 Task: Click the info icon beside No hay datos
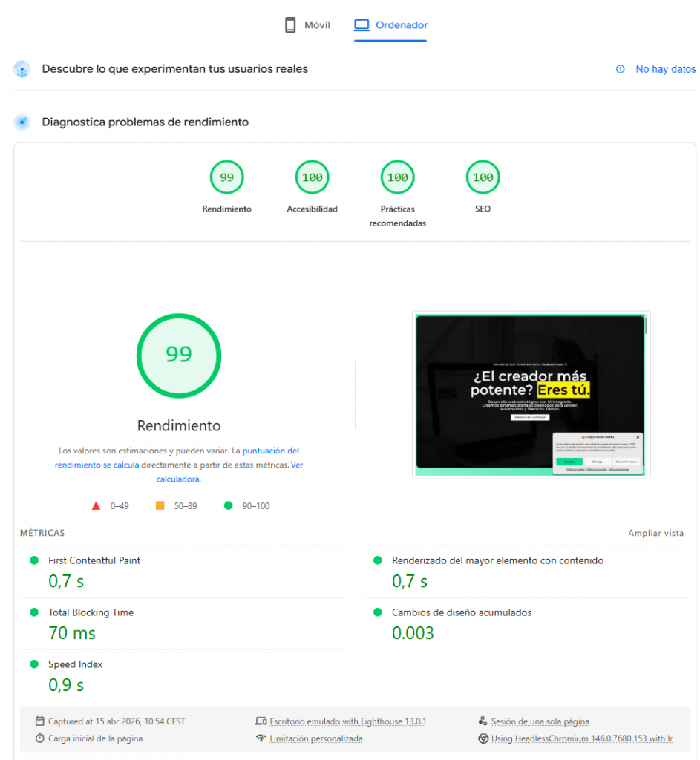click(x=621, y=69)
